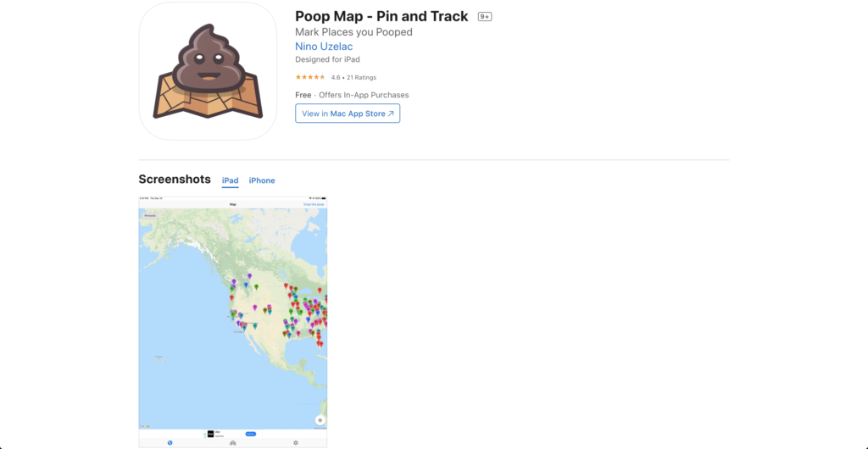Click the 9+ age rating badge
This screenshot has height=449, width=868.
[x=485, y=17]
